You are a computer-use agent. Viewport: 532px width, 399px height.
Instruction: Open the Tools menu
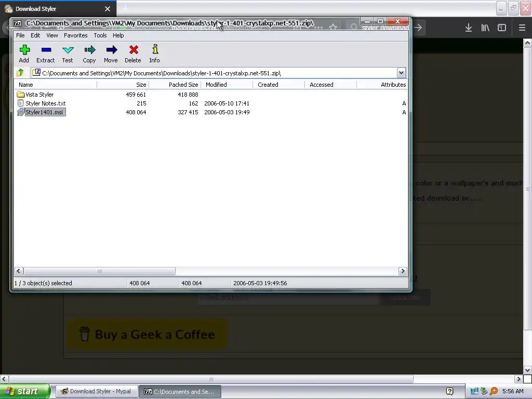(100, 35)
